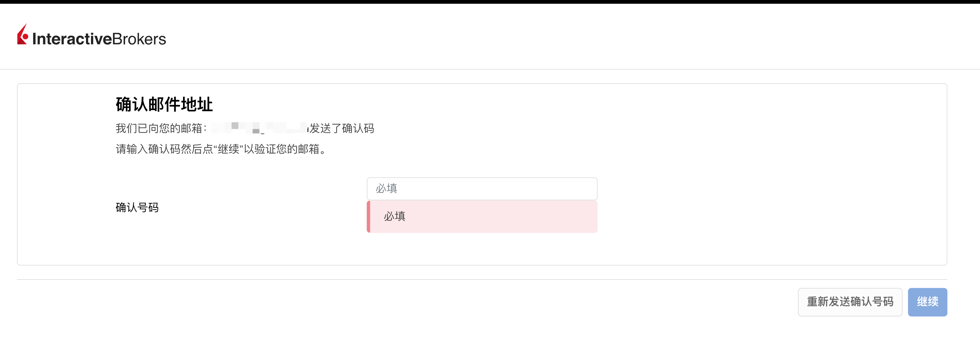Image resolution: width=980 pixels, height=345 pixels.
Task: Click the 重新发送确认号码 resend button
Action: 850,302
